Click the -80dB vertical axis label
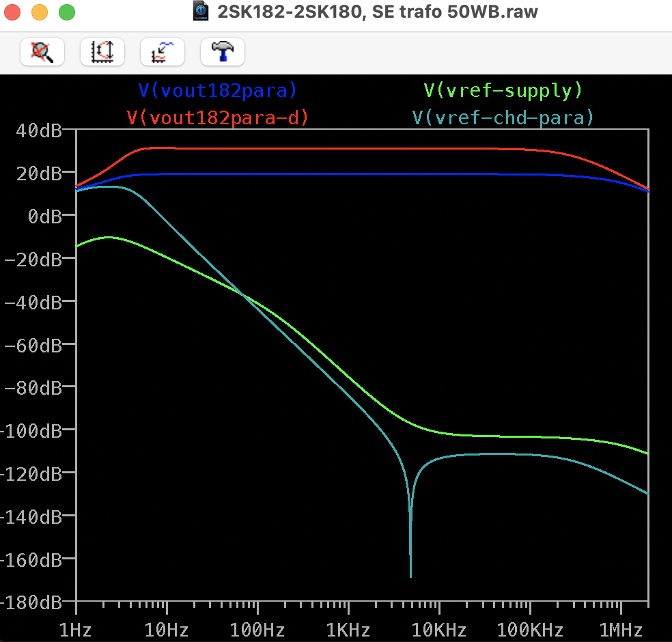Image resolution: width=672 pixels, height=642 pixels. tap(33, 388)
